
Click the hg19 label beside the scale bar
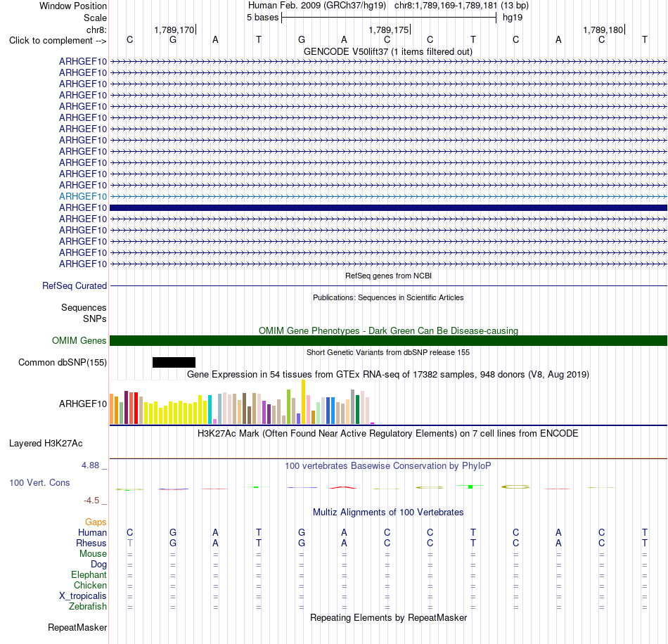[x=513, y=18]
